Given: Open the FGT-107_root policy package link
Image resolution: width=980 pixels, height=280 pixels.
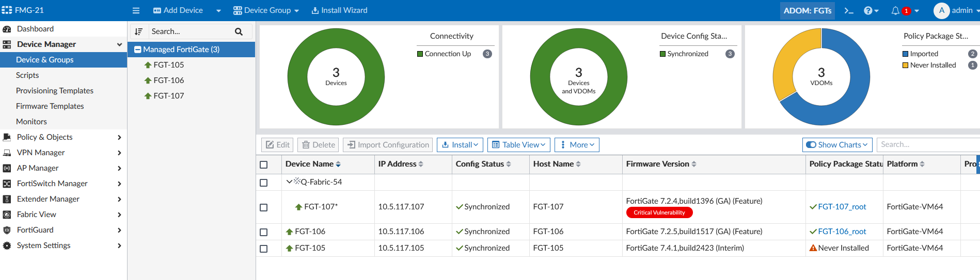Looking at the screenshot, I should [x=842, y=207].
